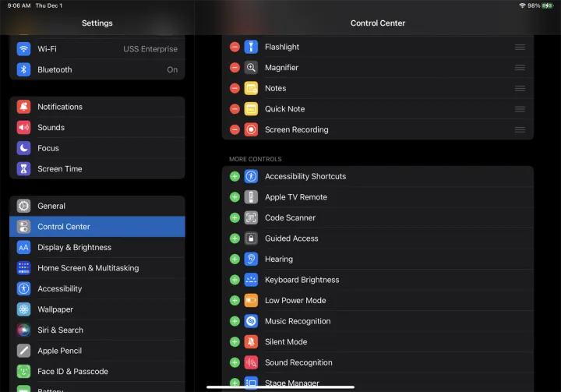Viewport: 561px width, 392px height.
Task: Select Accessibility in settings sidebar
Action: [97, 288]
